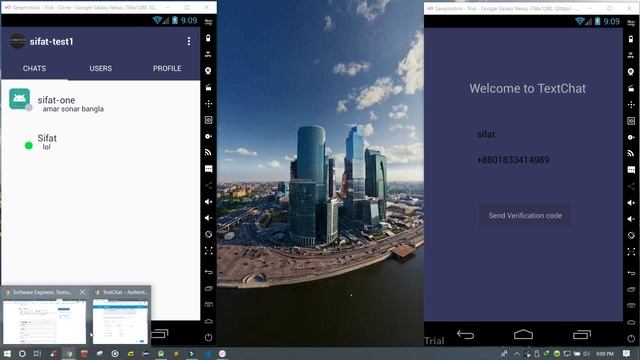Click Volume down in Clone emulator toolbar
The height and width of the screenshot is (360, 640).
[x=208, y=218]
